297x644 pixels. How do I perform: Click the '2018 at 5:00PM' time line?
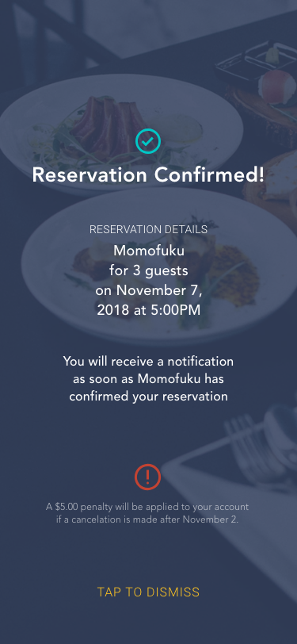(x=149, y=311)
